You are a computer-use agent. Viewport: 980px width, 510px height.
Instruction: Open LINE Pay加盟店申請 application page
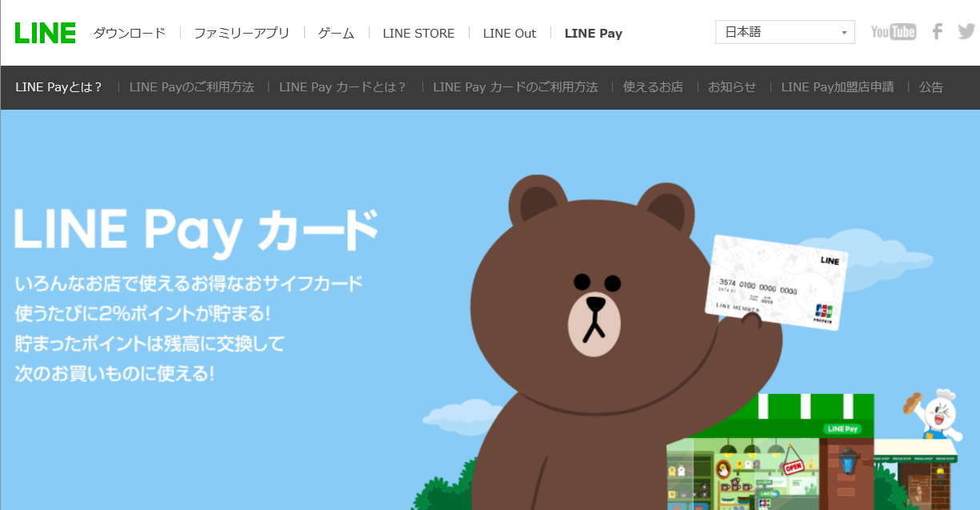[837, 87]
